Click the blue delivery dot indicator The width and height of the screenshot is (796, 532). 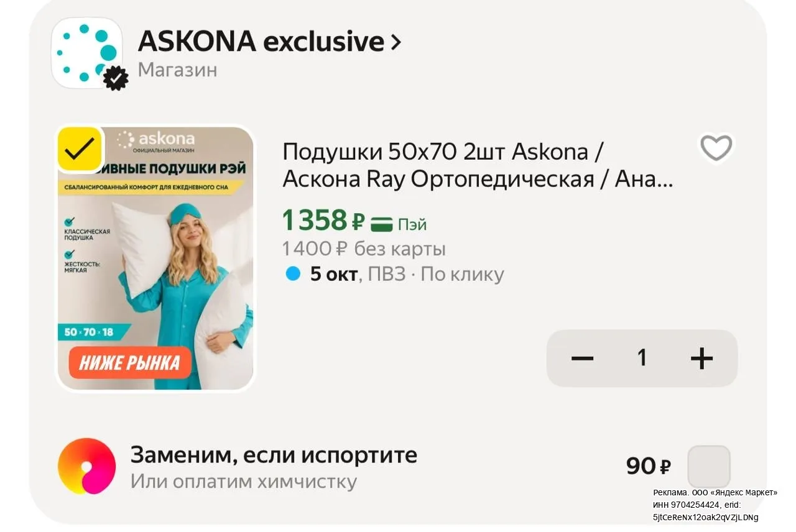(293, 273)
